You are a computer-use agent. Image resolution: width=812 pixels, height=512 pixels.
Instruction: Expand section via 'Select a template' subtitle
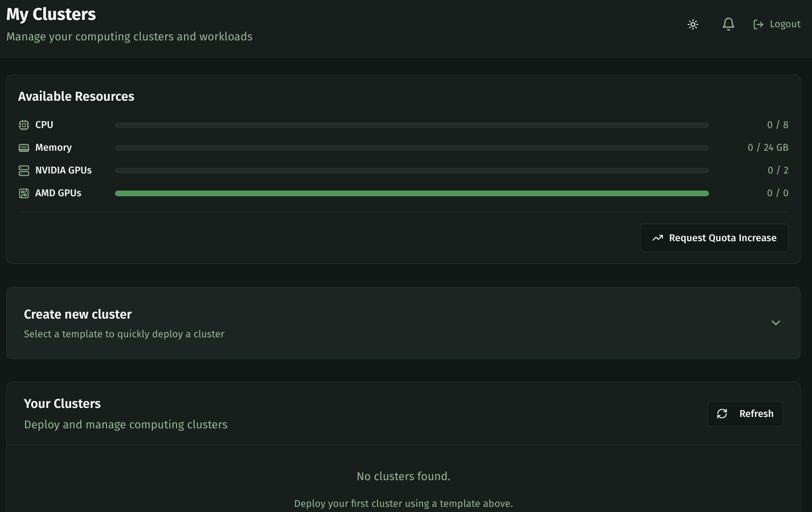point(124,334)
